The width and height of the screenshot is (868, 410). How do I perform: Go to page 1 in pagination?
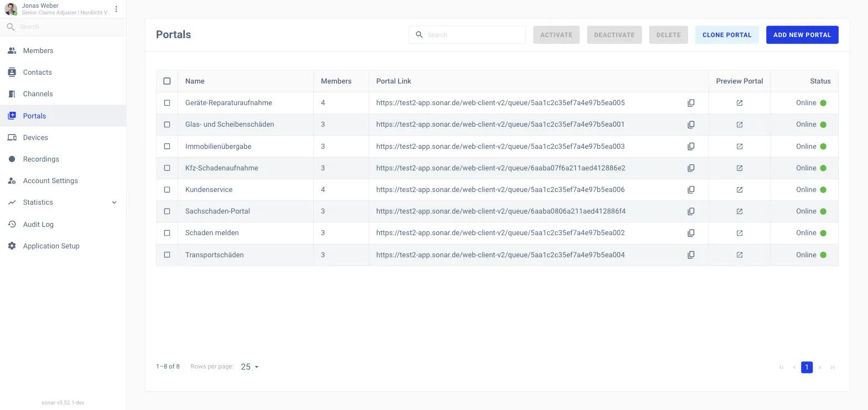click(x=807, y=367)
